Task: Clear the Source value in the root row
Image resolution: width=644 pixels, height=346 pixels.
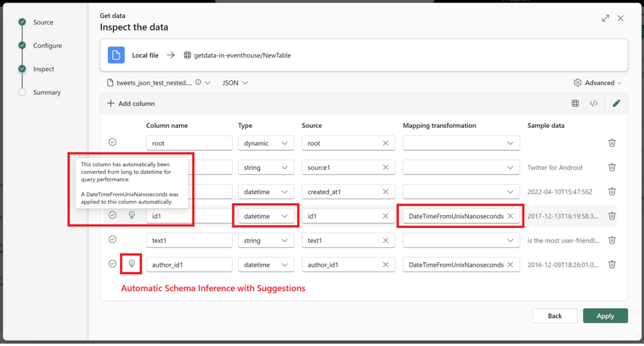Action: [385, 143]
